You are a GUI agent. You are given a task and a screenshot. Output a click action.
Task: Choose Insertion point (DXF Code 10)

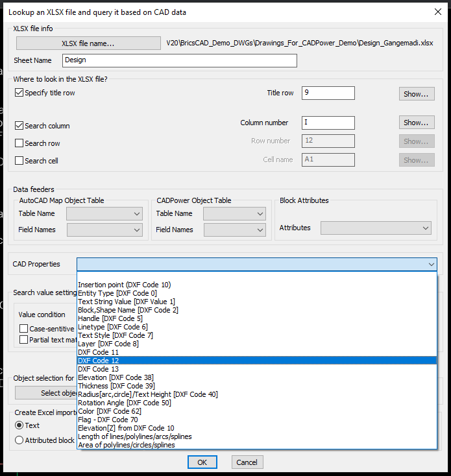coord(124,285)
